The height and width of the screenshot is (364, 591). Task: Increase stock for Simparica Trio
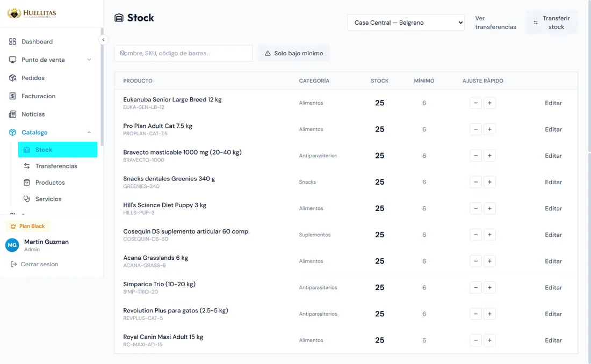pyautogui.click(x=489, y=288)
